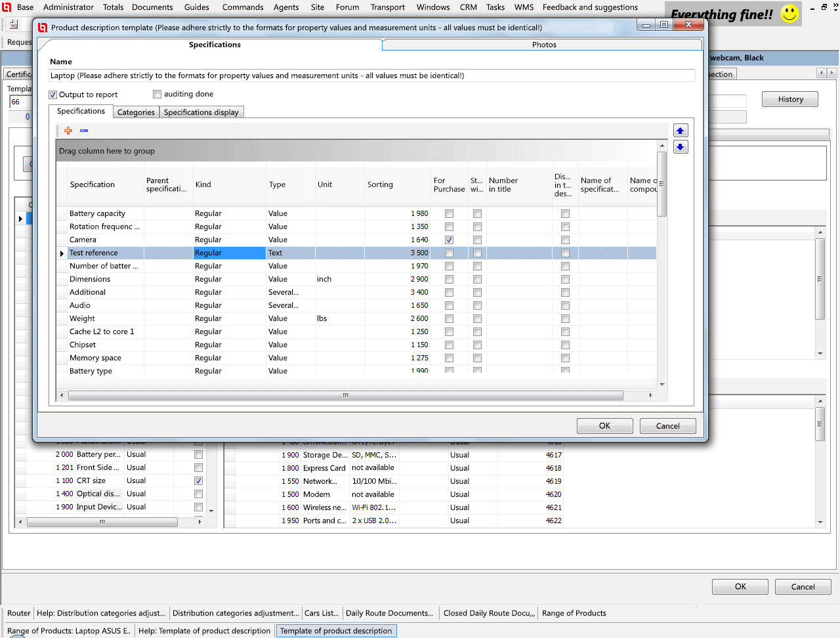Select Express Card row in background list
Viewport: 840px width, 638px height.
pos(394,468)
